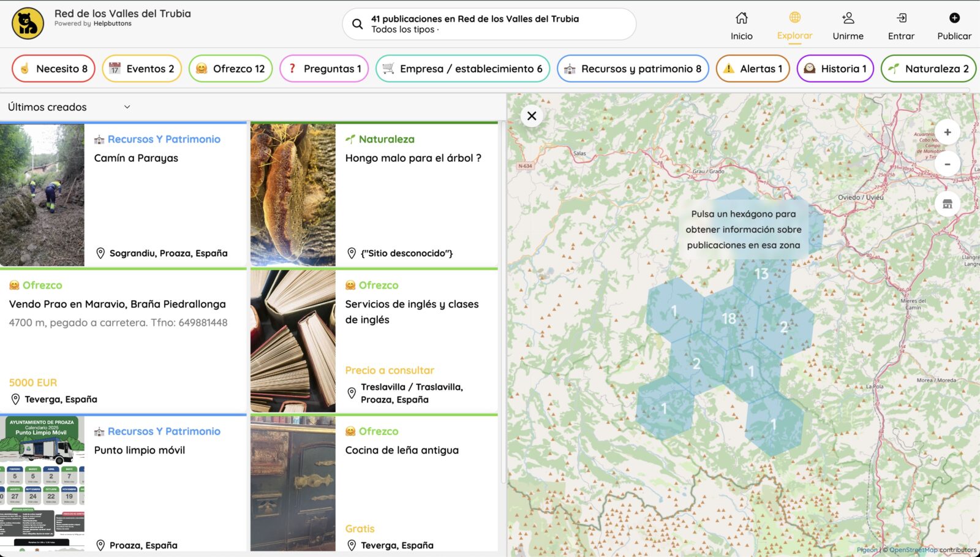Enable the Alertas 1 filter

coord(753,69)
